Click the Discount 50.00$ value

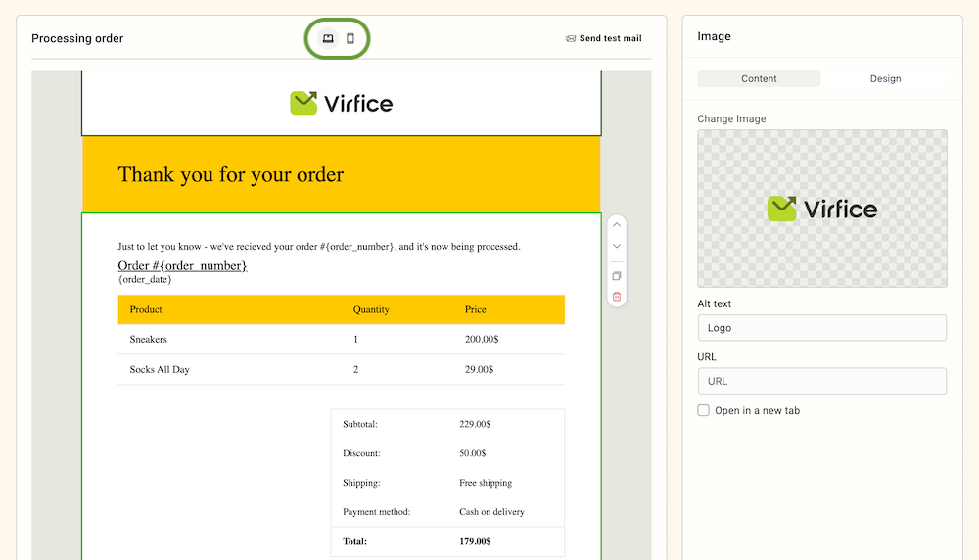[473, 453]
